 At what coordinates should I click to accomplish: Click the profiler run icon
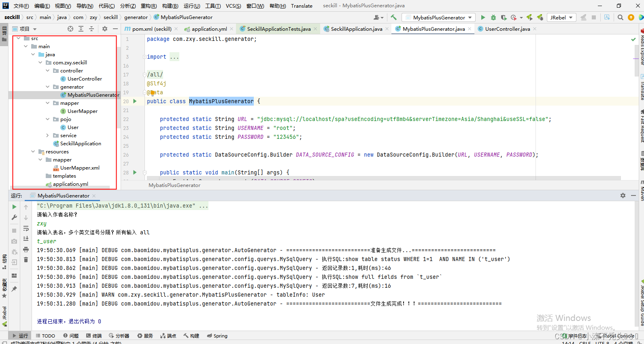point(514,17)
